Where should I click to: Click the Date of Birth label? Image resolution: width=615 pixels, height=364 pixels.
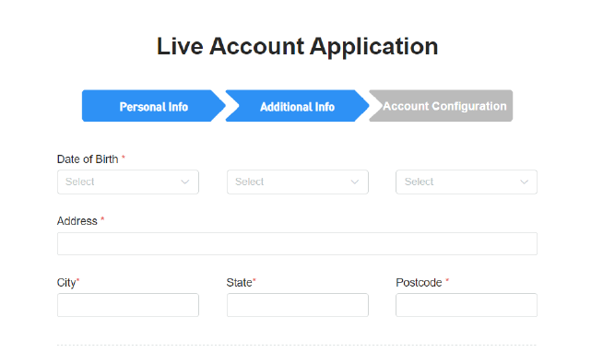pyautogui.click(x=88, y=159)
